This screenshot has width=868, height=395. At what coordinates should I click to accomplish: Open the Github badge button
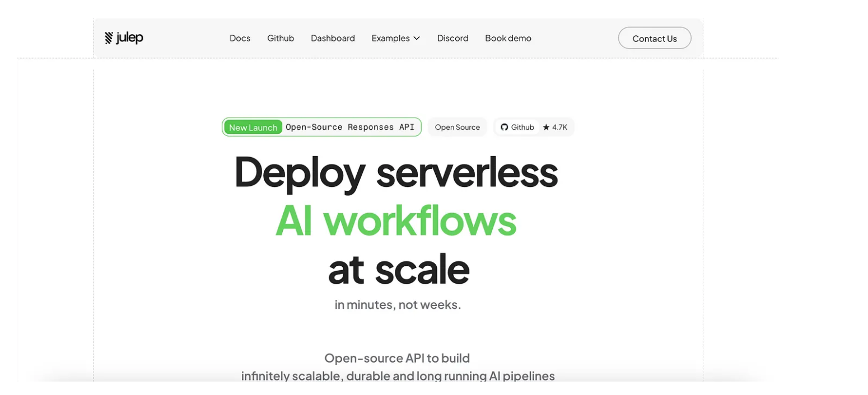(x=517, y=127)
